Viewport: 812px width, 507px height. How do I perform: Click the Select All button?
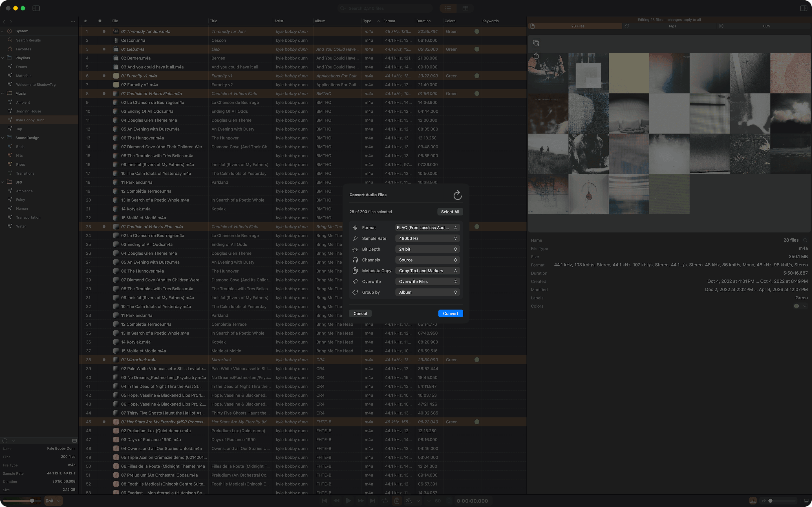(x=450, y=212)
